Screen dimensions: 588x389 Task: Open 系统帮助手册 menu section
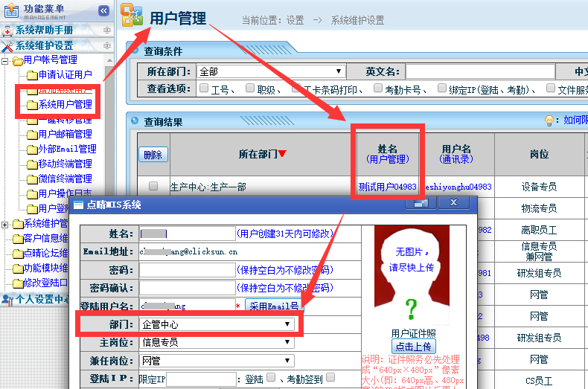(45, 30)
